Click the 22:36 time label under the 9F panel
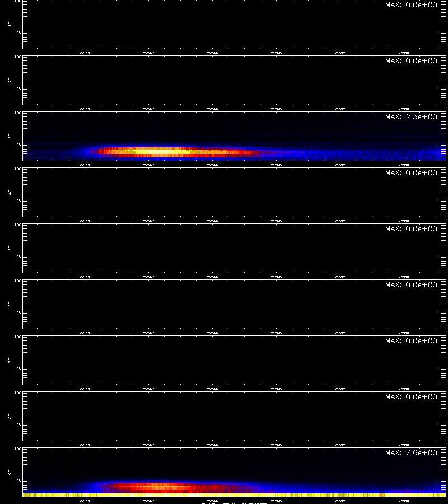The height and width of the screenshot is (504, 448). [85, 501]
